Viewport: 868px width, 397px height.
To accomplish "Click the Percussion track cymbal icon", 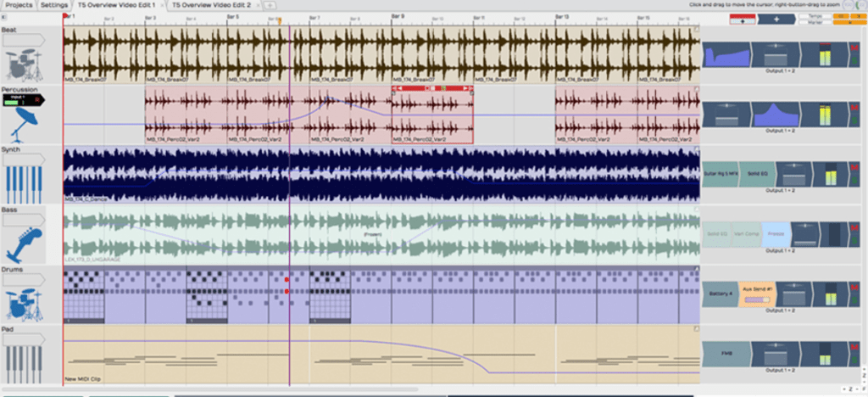I will pos(23,124).
